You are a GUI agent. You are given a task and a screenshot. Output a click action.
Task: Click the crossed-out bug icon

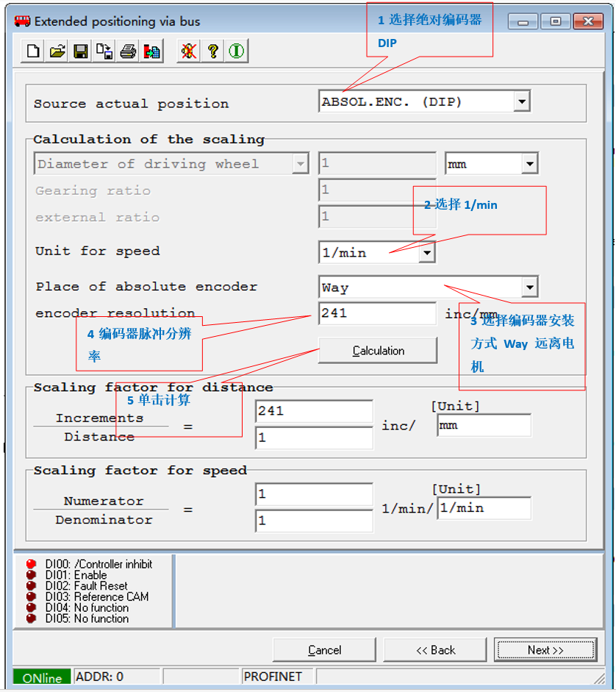[x=189, y=51]
